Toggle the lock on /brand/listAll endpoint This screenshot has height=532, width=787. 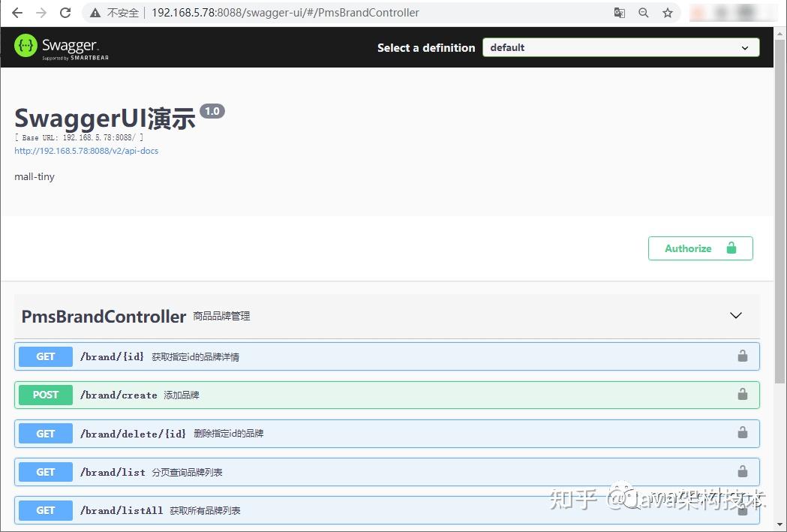coord(742,510)
